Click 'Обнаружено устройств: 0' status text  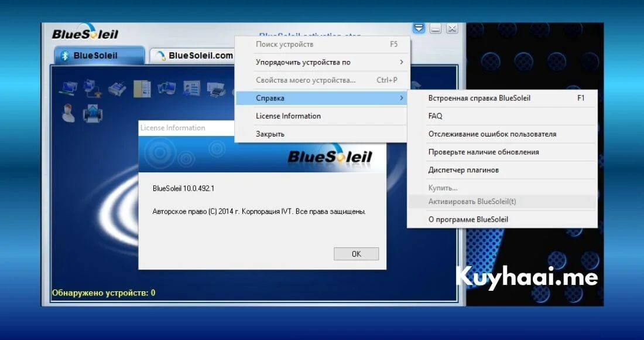[x=104, y=293]
